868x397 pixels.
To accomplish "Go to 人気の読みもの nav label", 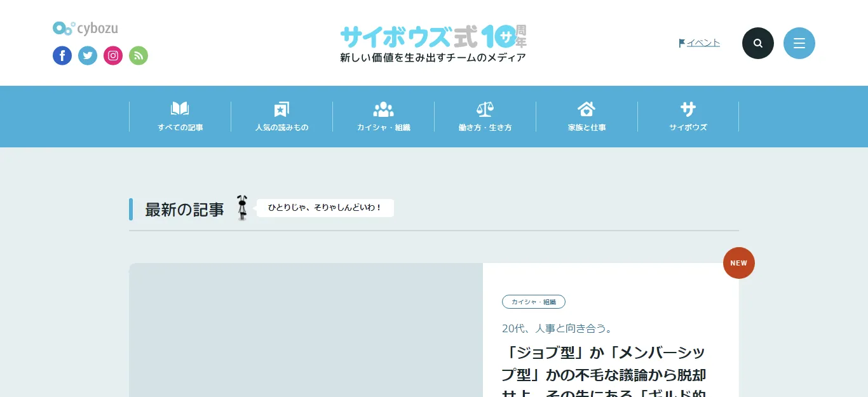I will tap(281, 128).
